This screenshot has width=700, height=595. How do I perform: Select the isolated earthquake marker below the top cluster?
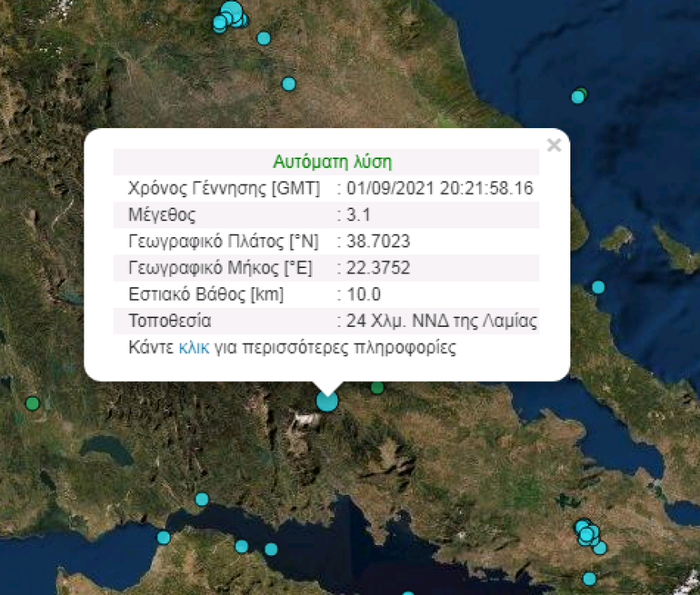(287, 82)
